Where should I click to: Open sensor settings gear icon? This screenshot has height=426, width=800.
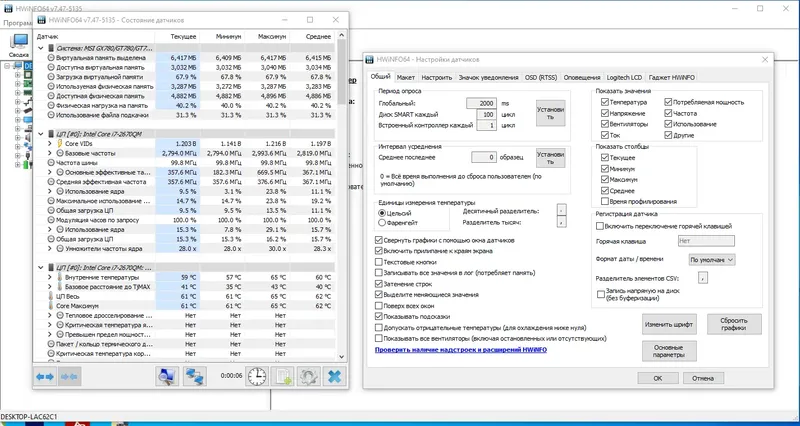pos(308,377)
